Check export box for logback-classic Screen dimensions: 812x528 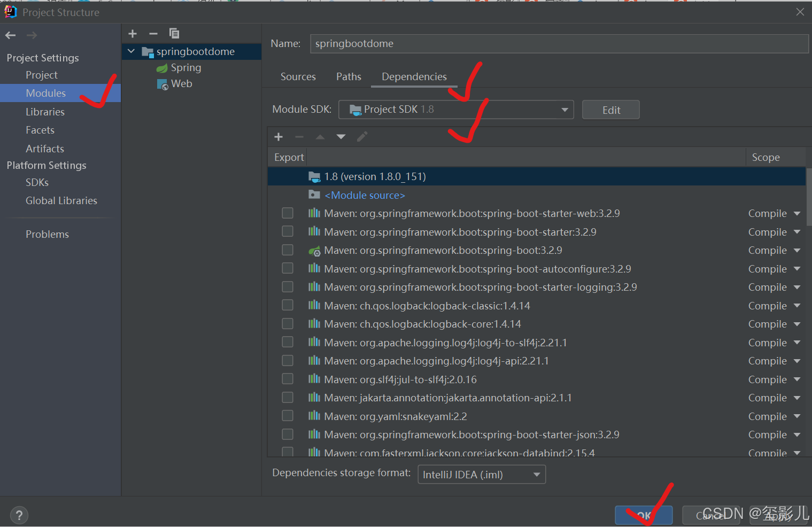[x=288, y=305]
